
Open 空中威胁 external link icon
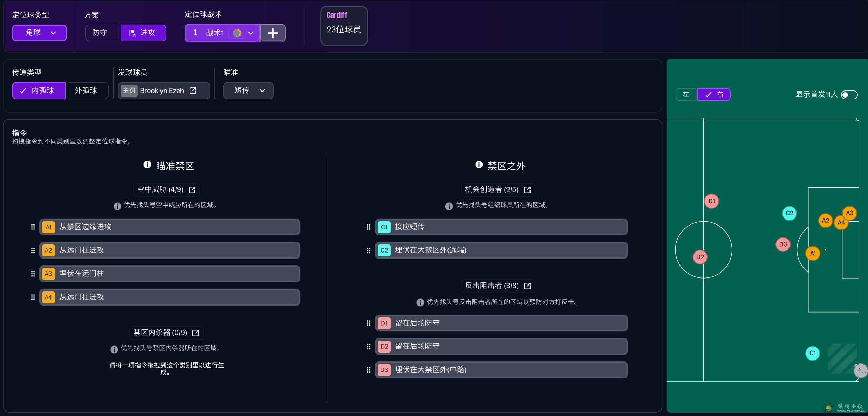tap(192, 190)
